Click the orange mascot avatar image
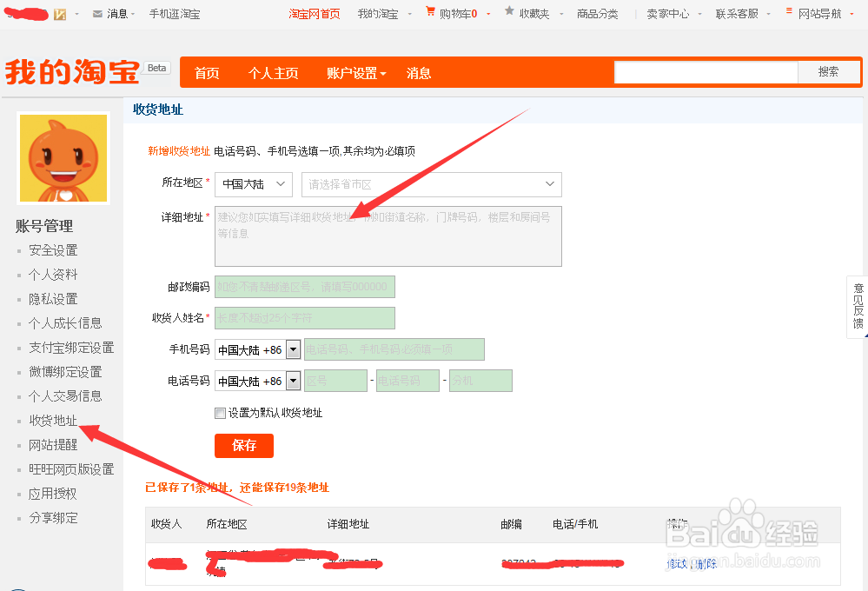 (63, 158)
